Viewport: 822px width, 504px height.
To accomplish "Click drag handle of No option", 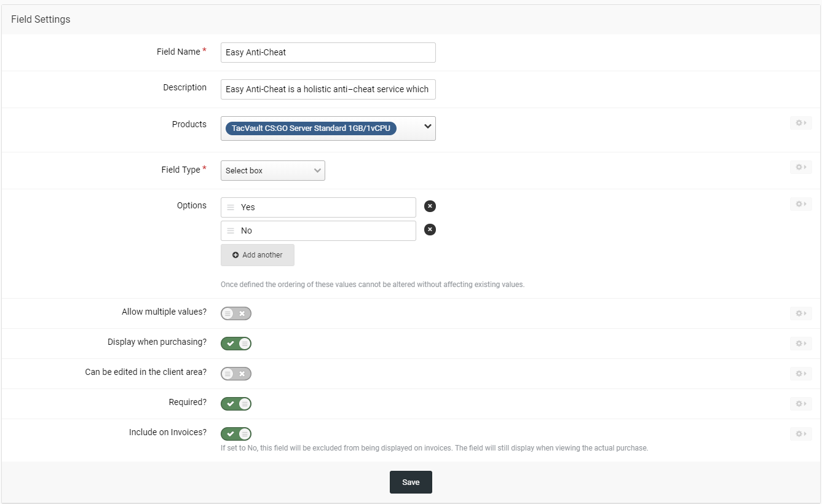I will pyautogui.click(x=231, y=230).
